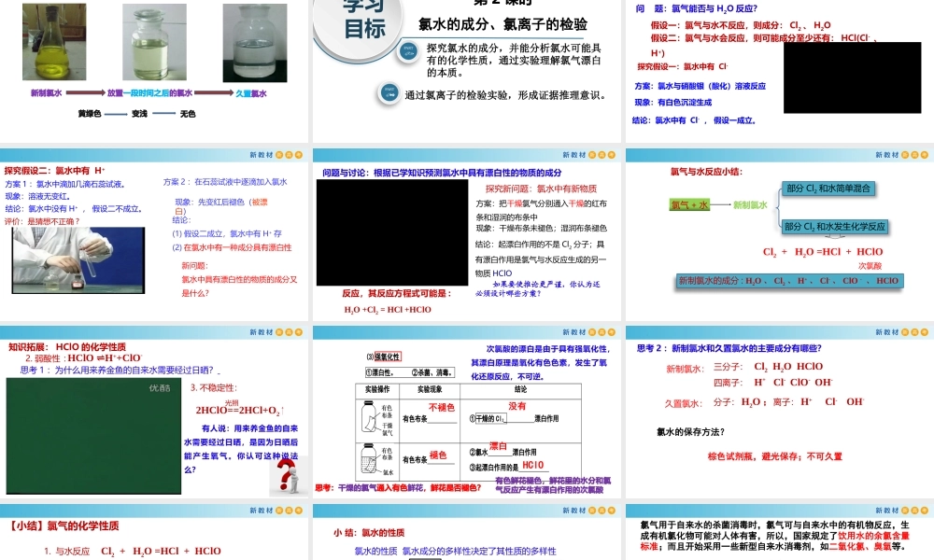Click the boxed label ①漂白性、②杀菌、消毒

click(x=410, y=372)
